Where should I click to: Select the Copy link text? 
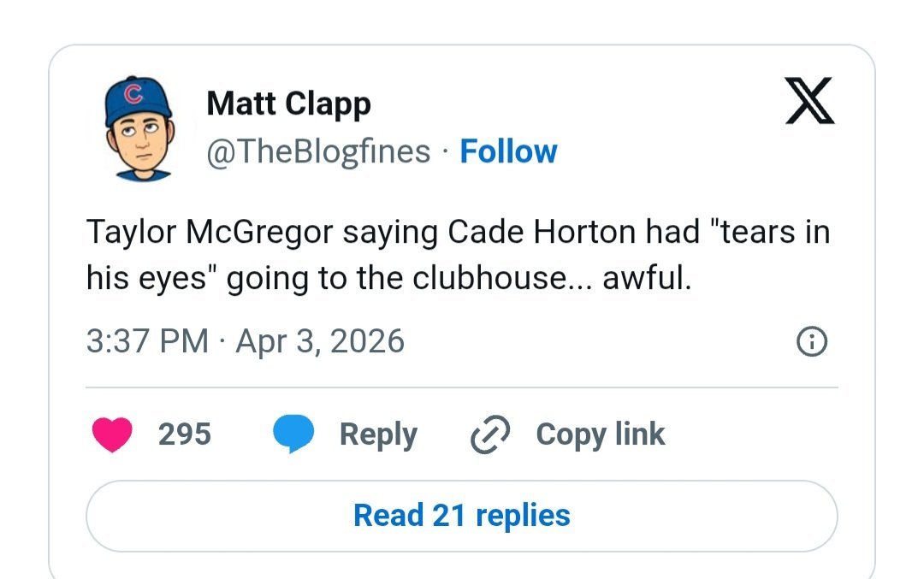point(600,434)
